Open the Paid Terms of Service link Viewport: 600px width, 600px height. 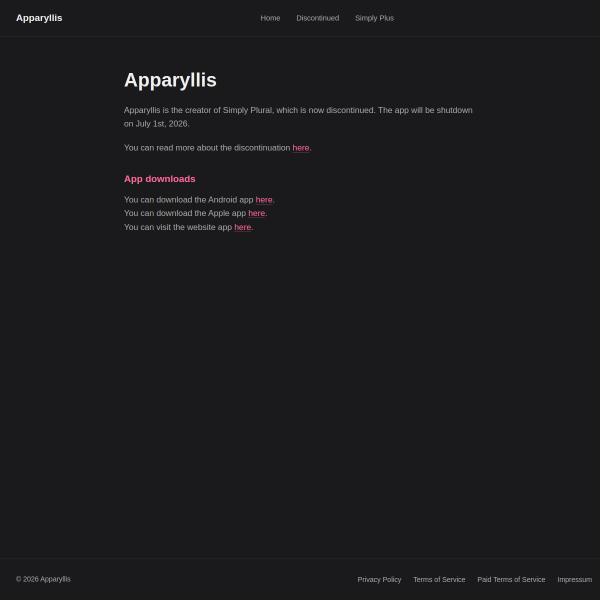pos(511,579)
